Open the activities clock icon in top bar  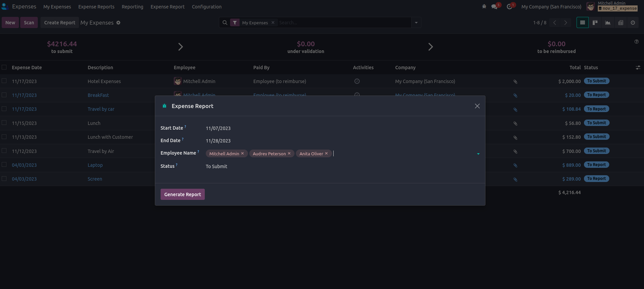coord(509,6)
